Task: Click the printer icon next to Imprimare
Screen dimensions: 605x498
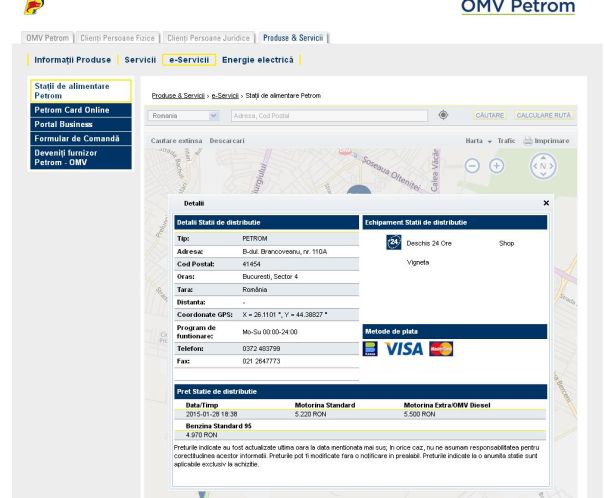Action: [x=528, y=141]
